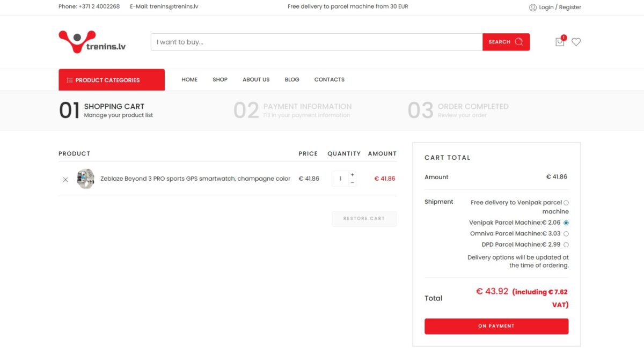The image size is (644, 362).
Task: Click the magnifier icon in Search button
Action: (x=519, y=42)
